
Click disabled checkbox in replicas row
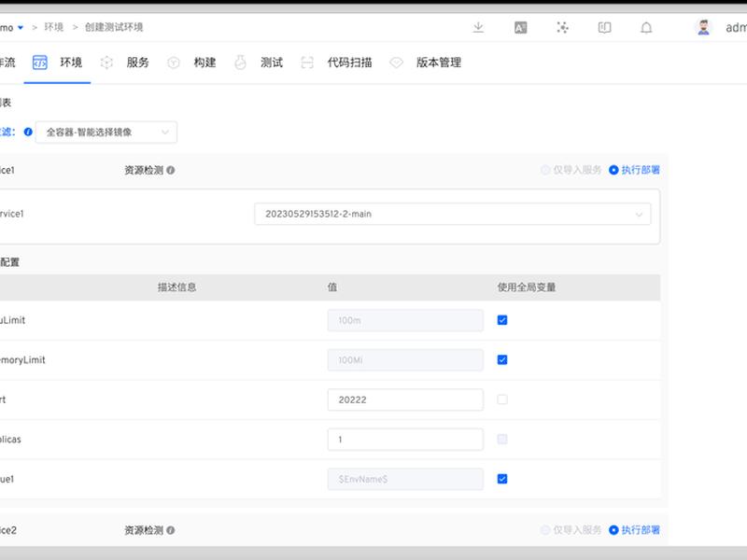502,439
